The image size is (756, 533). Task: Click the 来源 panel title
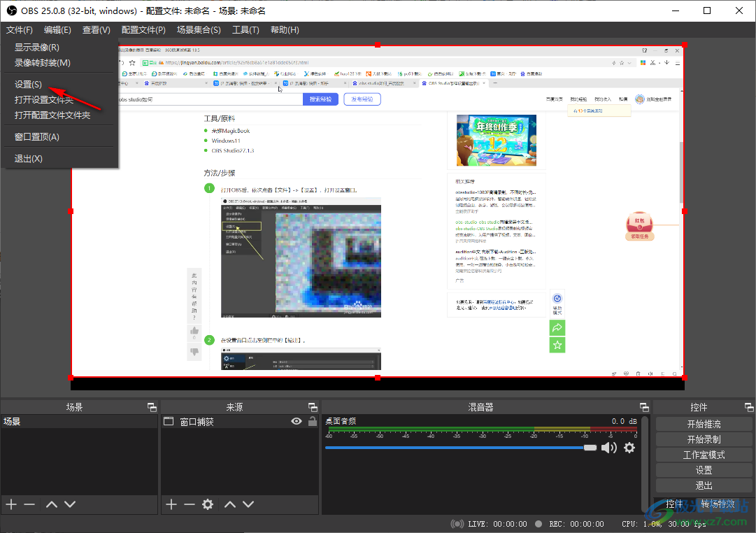tap(234, 407)
